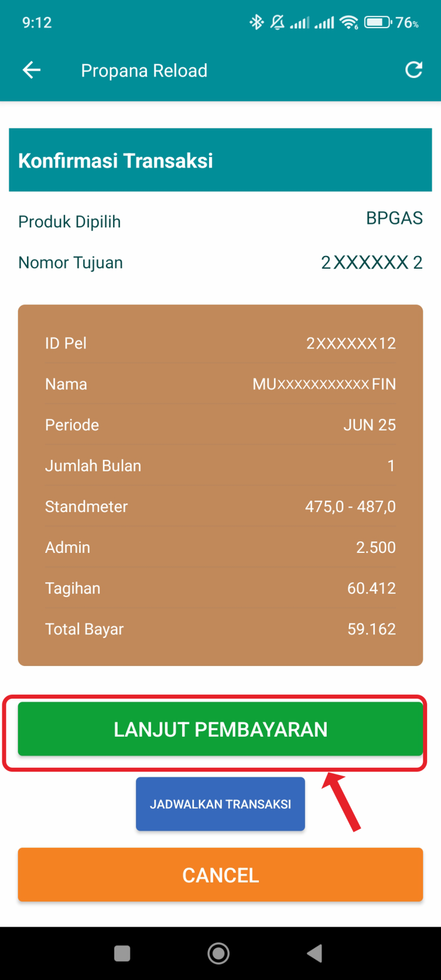
Task: Tap the refresh icon in header
Action: click(413, 70)
